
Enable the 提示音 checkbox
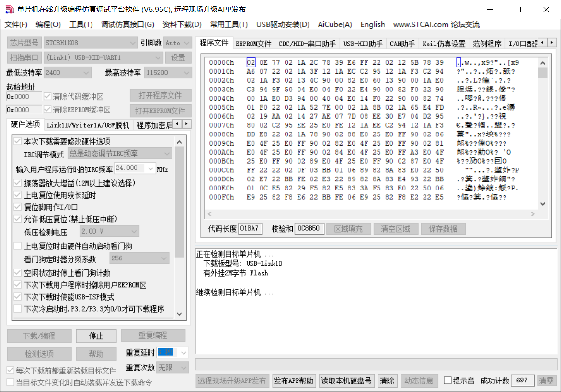pyautogui.click(x=448, y=381)
